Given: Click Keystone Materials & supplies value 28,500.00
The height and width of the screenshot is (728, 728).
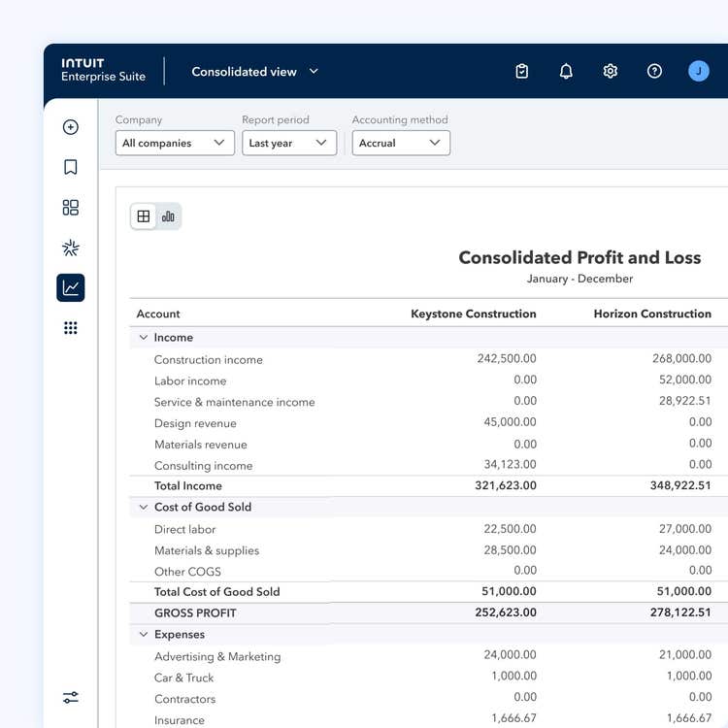Looking at the screenshot, I should pyautogui.click(x=510, y=550).
